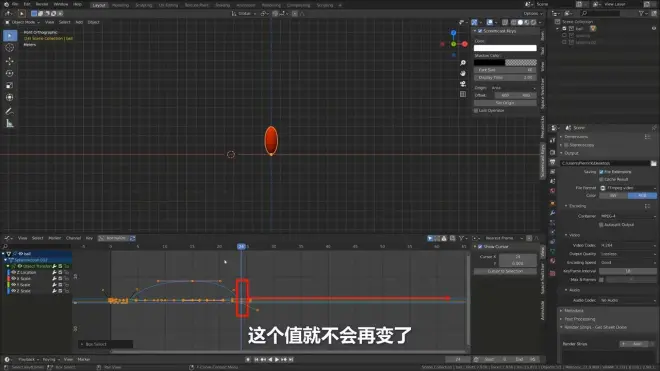Toggle the File Extensions checkbox
This screenshot has width=660, height=371.
point(601,172)
